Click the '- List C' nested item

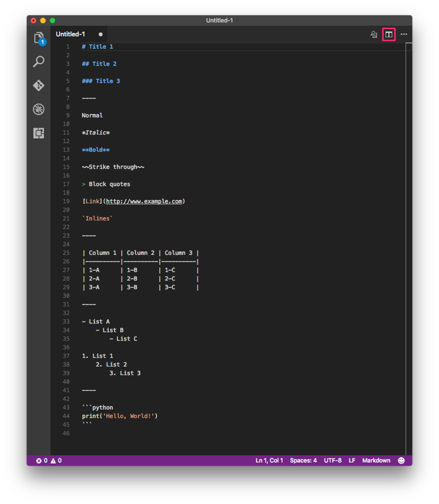pyautogui.click(x=124, y=339)
